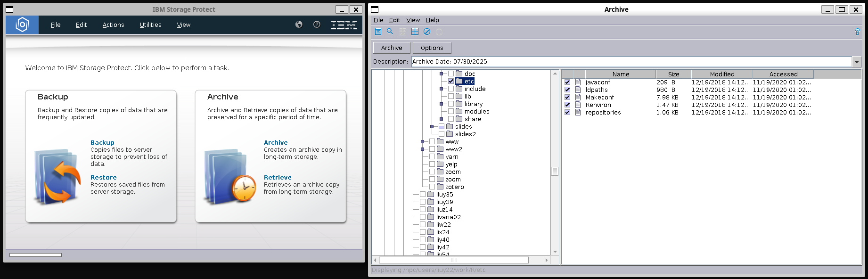Click the circle-slash stop icon in Archive toolbar
This screenshot has width=868, height=279.
coord(427,32)
